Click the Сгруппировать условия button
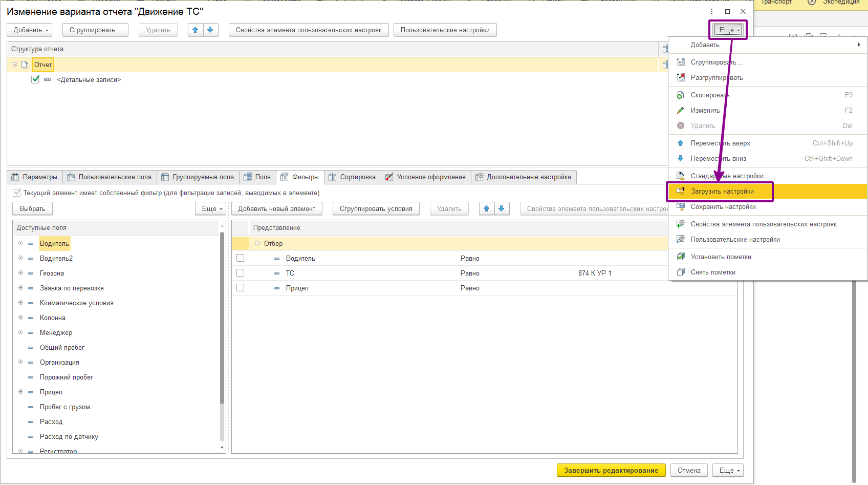 pyautogui.click(x=376, y=208)
